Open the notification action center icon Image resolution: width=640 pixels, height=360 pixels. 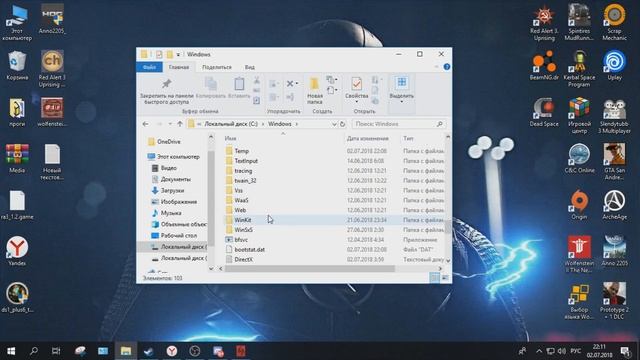(x=625, y=351)
